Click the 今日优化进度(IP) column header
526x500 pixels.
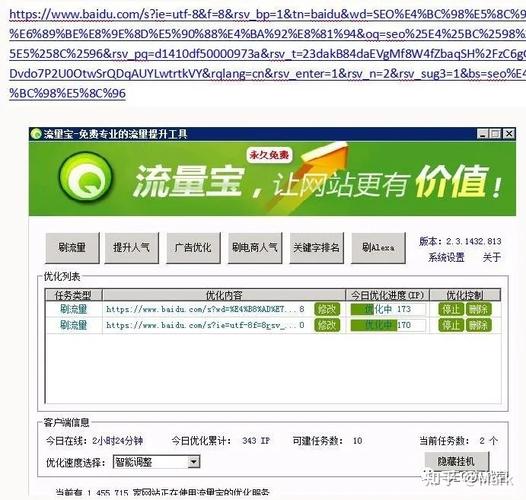387,295
